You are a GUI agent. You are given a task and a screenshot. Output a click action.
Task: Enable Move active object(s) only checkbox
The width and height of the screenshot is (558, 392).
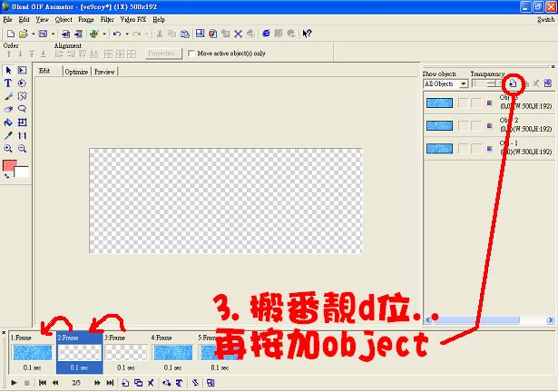pyautogui.click(x=190, y=54)
